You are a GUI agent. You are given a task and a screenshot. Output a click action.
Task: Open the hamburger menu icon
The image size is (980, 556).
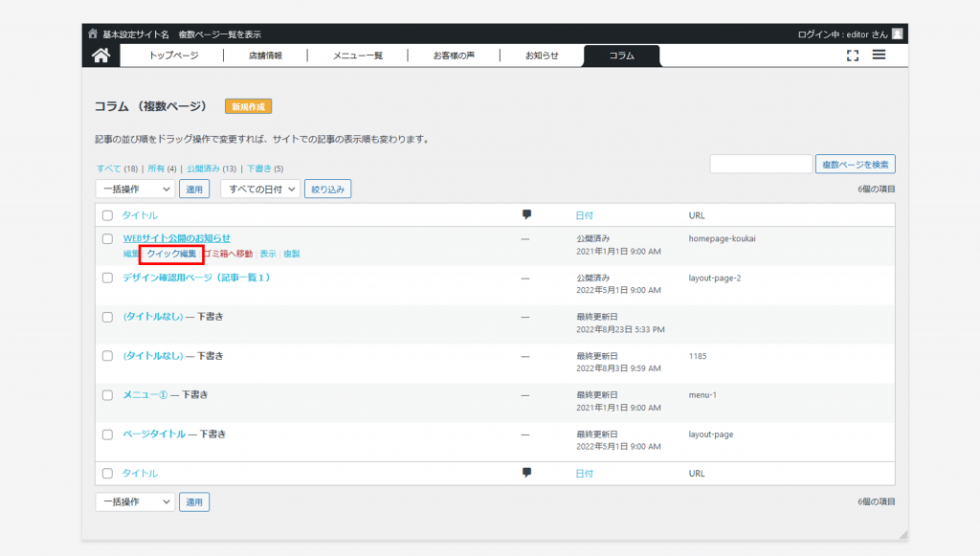click(x=879, y=56)
